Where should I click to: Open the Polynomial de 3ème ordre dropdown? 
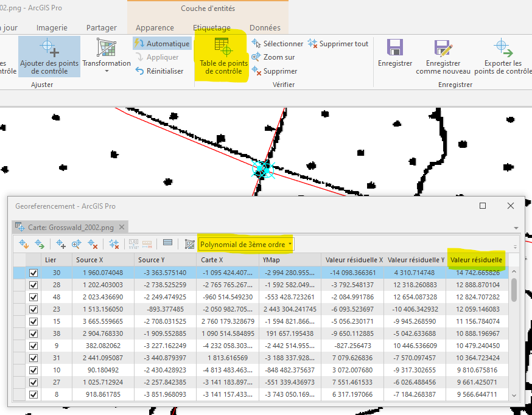(x=246, y=244)
